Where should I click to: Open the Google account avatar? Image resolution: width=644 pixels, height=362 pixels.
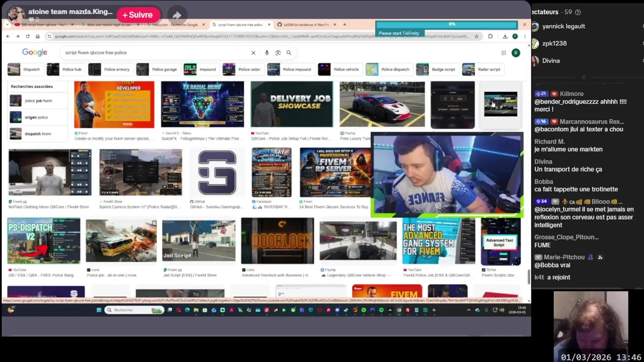[516, 53]
